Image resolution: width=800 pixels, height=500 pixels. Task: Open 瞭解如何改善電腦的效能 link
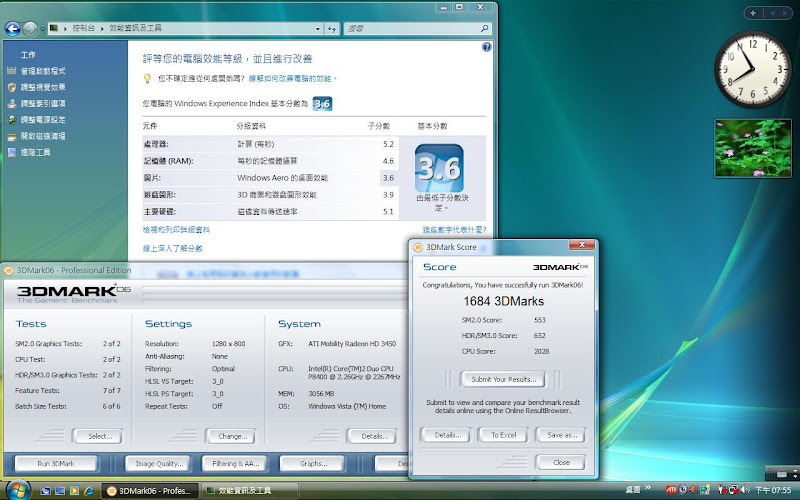292,79
